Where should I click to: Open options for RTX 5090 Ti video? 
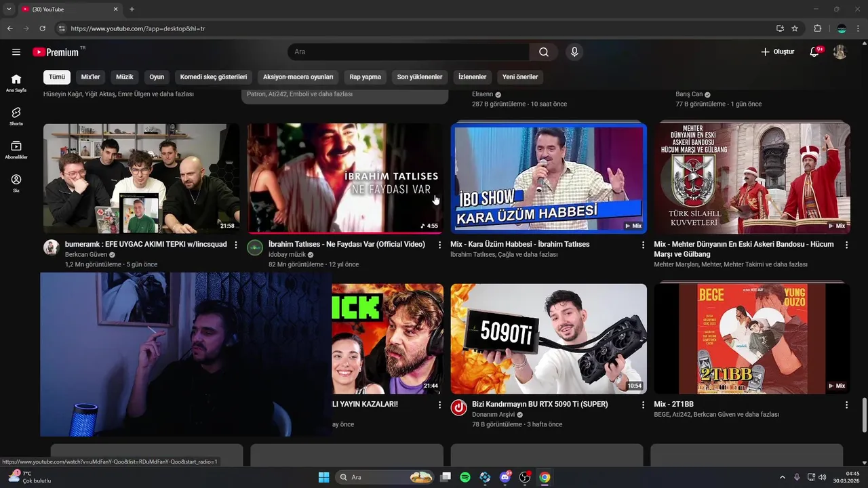point(643,405)
